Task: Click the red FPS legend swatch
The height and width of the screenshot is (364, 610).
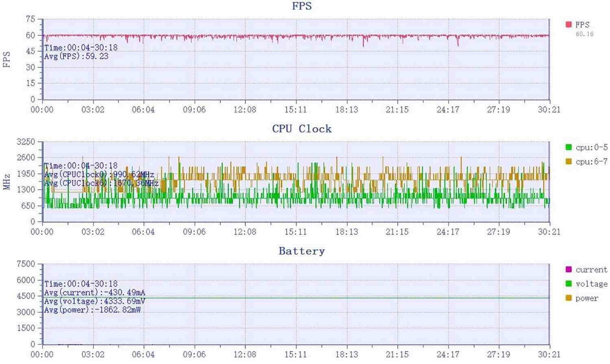Action: click(x=569, y=24)
